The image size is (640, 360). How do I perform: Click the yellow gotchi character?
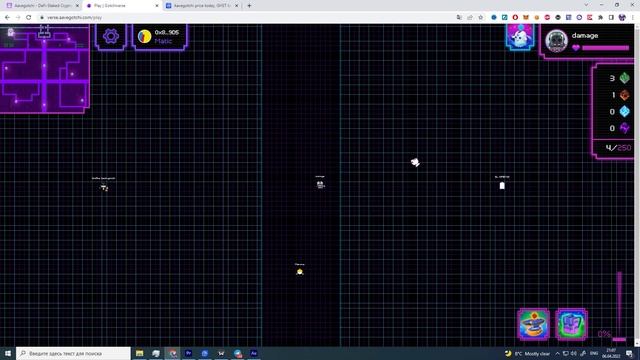coord(300,272)
